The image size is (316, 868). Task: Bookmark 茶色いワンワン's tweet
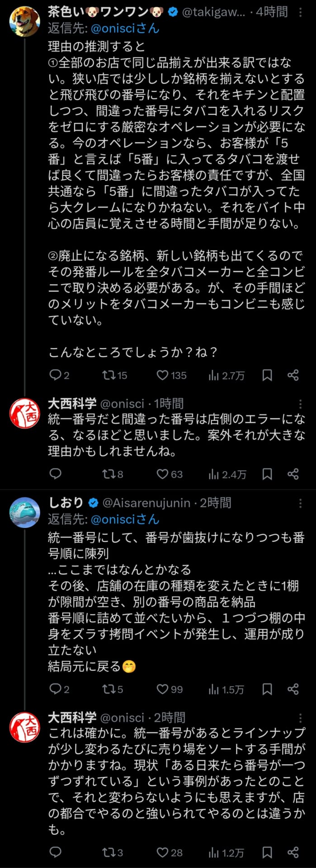(x=267, y=375)
